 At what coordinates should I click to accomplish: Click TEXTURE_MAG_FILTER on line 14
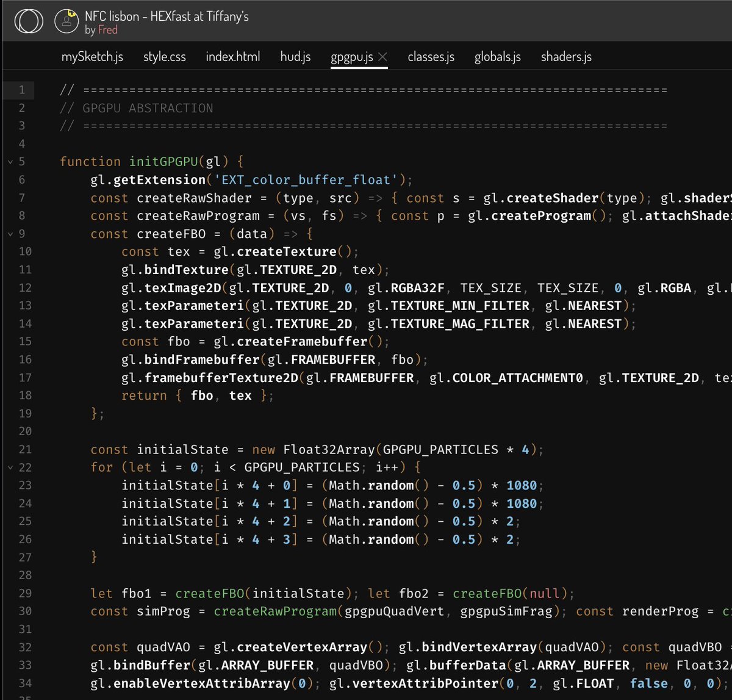(x=460, y=324)
